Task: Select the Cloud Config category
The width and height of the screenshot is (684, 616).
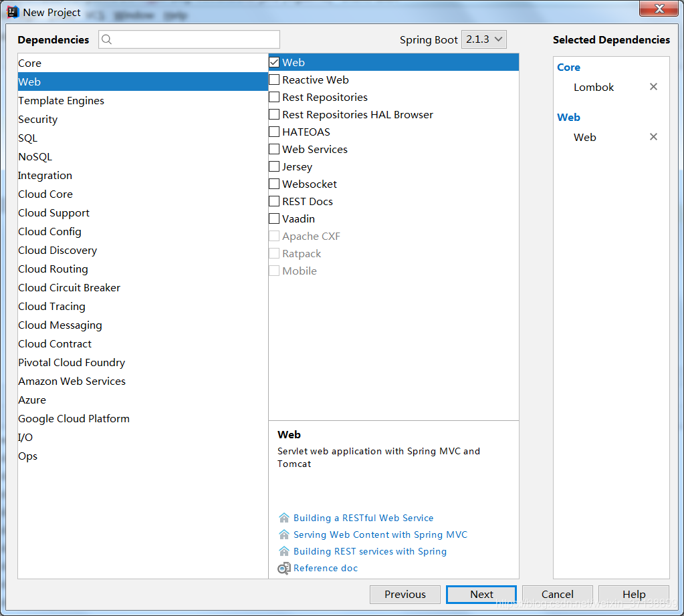Action: (x=142, y=232)
